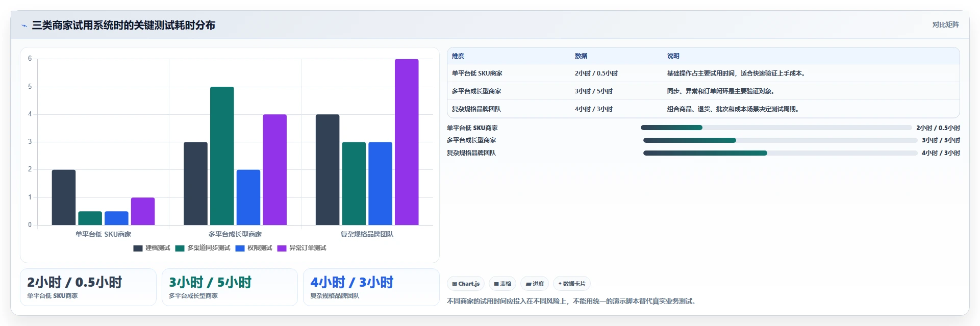This screenshot has width=980, height=326.
Task: Select table cell 复杂规格品牌团队
Action: [x=476, y=109]
